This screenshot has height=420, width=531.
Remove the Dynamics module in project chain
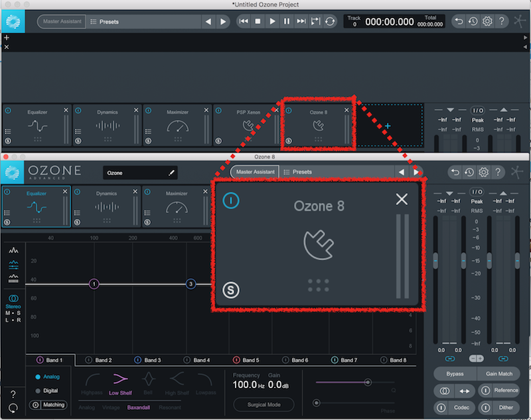[136, 110]
